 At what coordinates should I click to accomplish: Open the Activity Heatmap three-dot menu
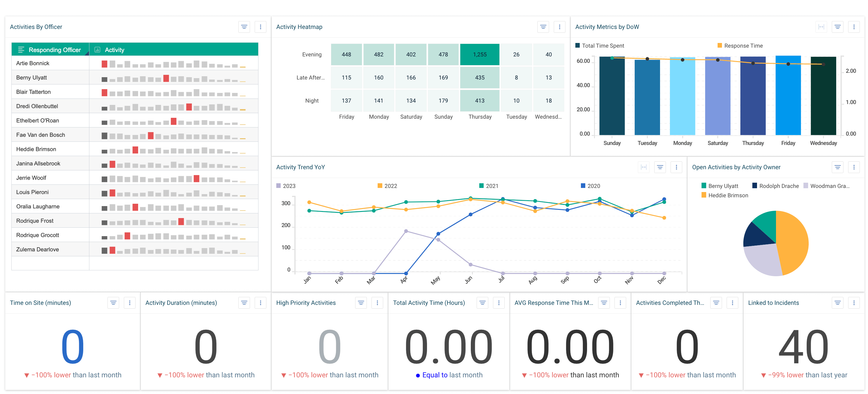pos(559,27)
